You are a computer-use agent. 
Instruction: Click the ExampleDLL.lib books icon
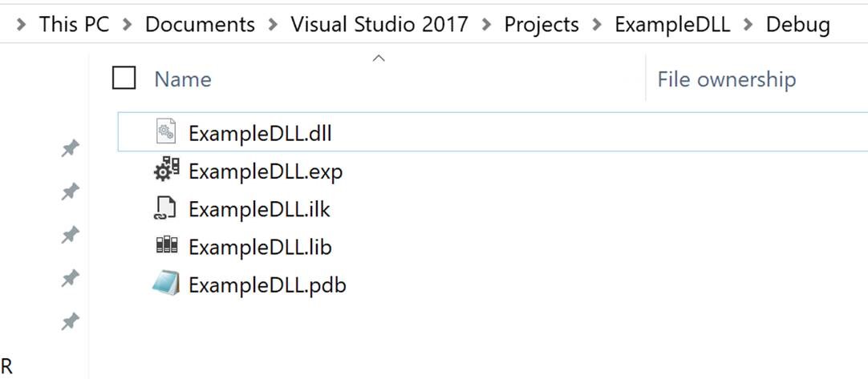(x=166, y=247)
